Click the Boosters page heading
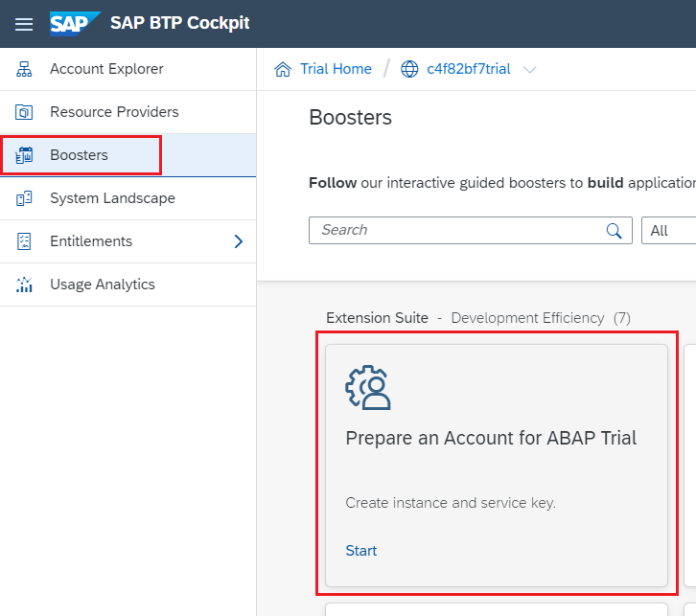 tap(350, 118)
